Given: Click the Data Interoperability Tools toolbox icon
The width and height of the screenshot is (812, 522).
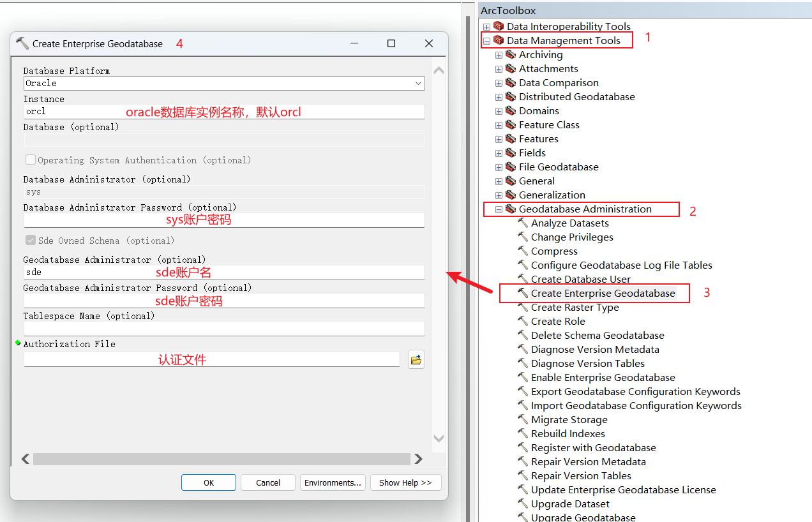Looking at the screenshot, I should (x=499, y=26).
